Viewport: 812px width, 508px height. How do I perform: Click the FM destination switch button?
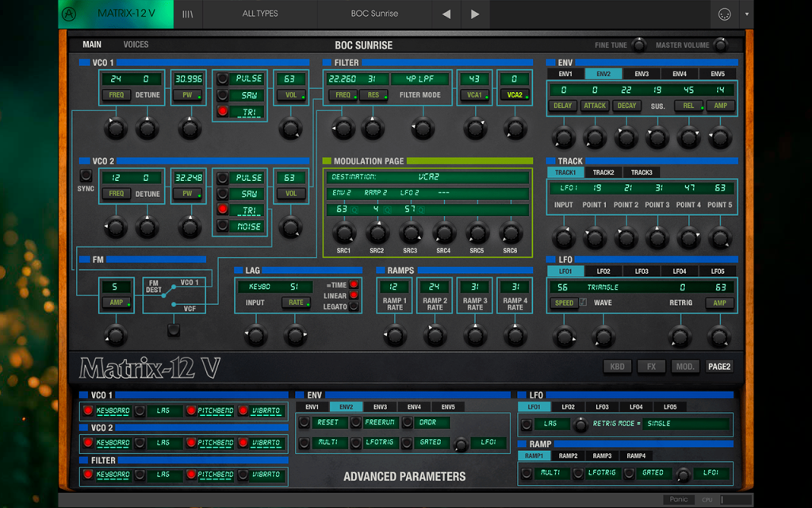174,329
